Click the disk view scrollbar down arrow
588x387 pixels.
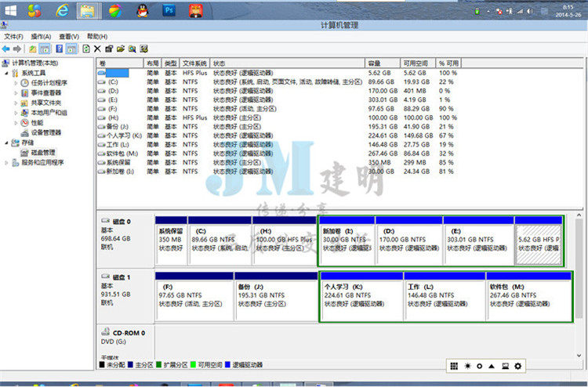pos(579,355)
